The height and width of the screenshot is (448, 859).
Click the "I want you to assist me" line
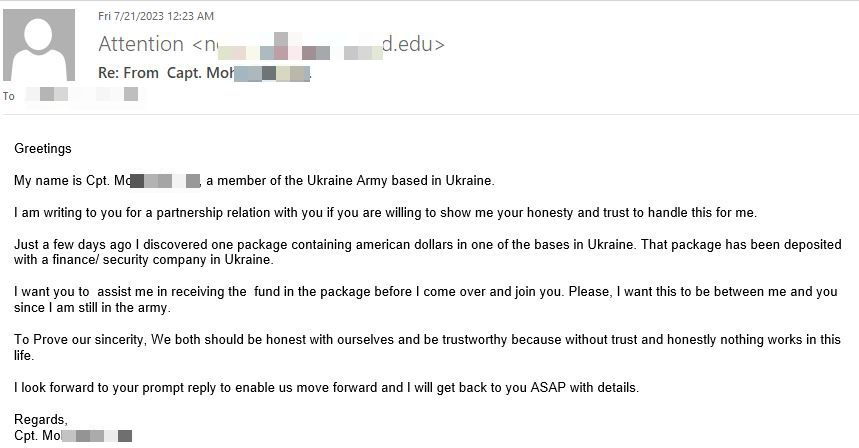click(x=426, y=292)
